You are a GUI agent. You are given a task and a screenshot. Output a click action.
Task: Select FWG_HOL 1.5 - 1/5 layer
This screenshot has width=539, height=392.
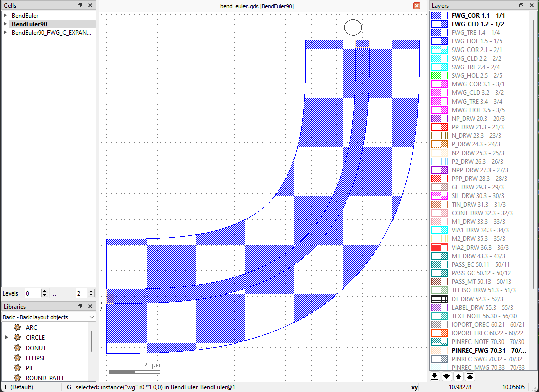(x=476, y=41)
